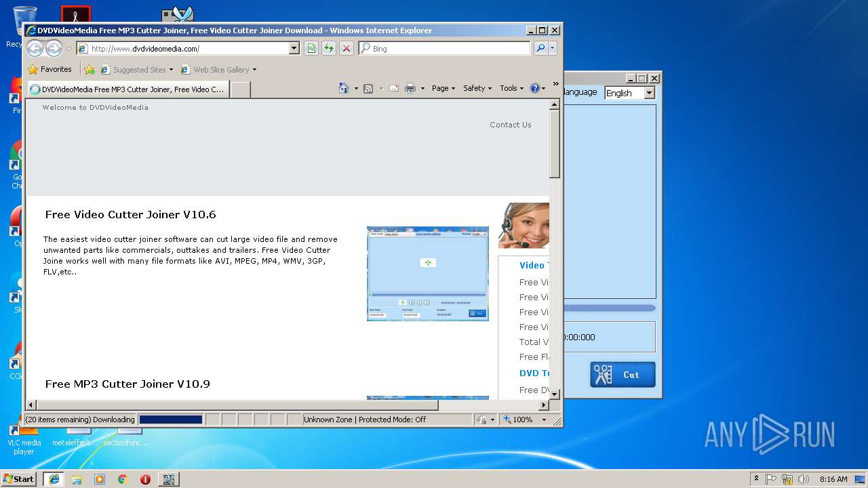The width and height of the screenshot is (868, 488).
Task: Click the RSS Feeds icon
Action: tap(368, 88)
